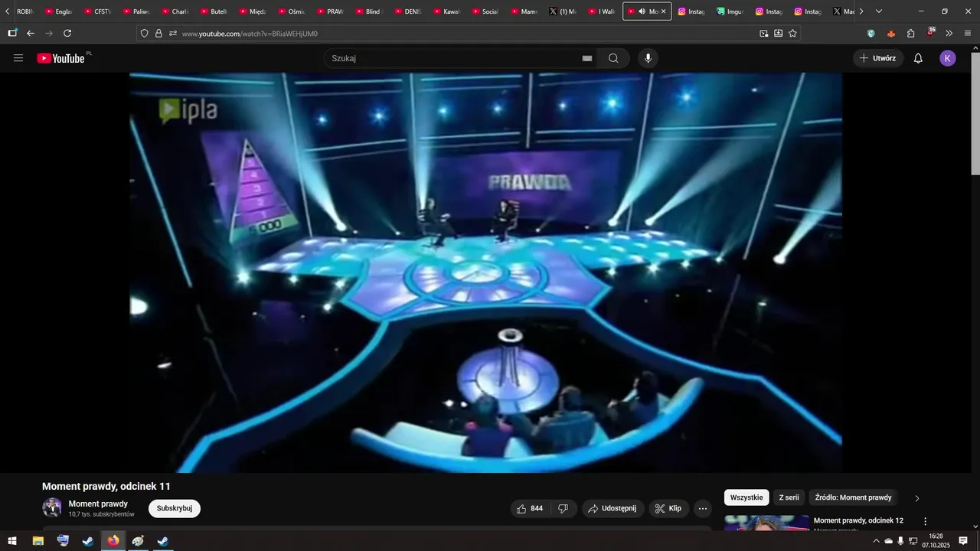980x551 pixels.
Task: Open the browser overflow toolbar menu
Action: click(x=949, y=34)
